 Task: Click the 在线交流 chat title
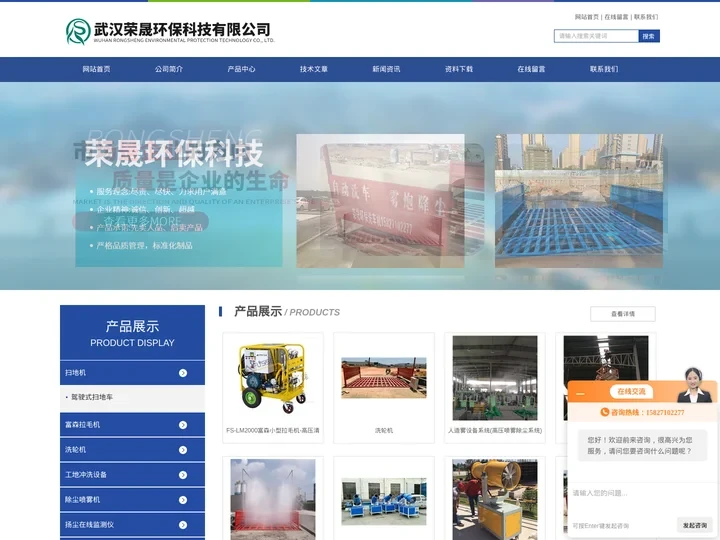tap(631, 392)
